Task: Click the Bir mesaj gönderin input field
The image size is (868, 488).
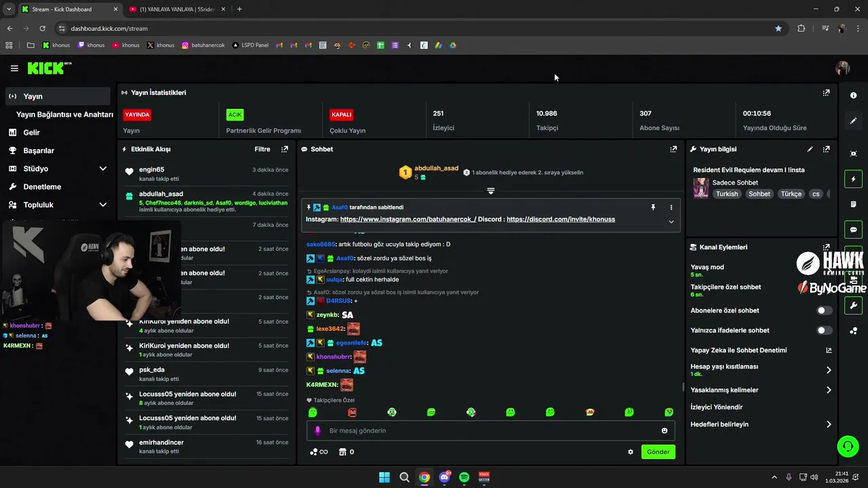Action: point(491,430)
